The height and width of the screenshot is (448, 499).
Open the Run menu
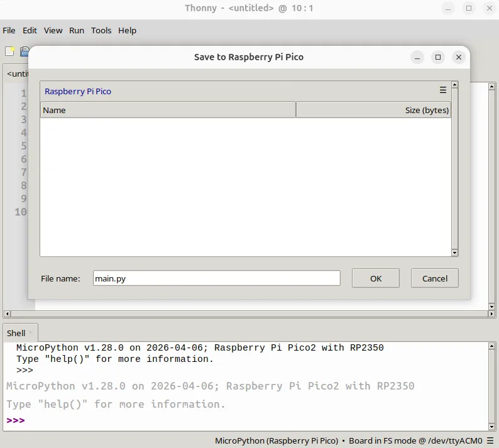click(x=77, y=31)
